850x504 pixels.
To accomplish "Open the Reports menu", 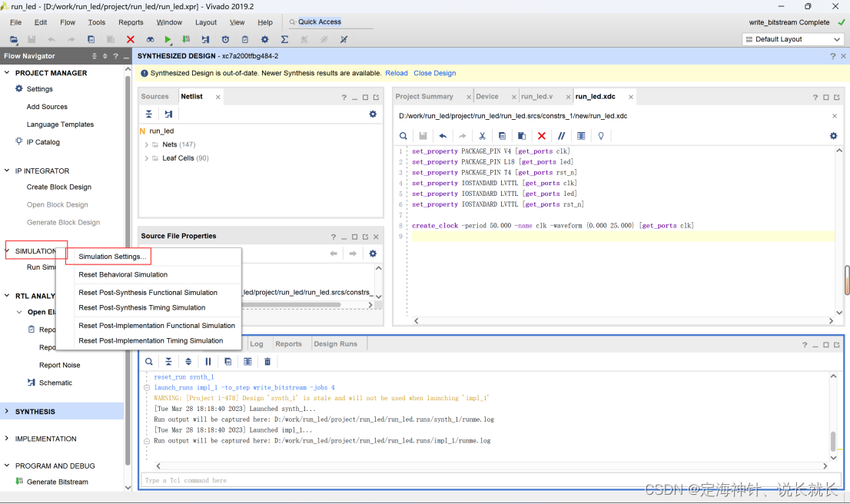I will [131, 22].
